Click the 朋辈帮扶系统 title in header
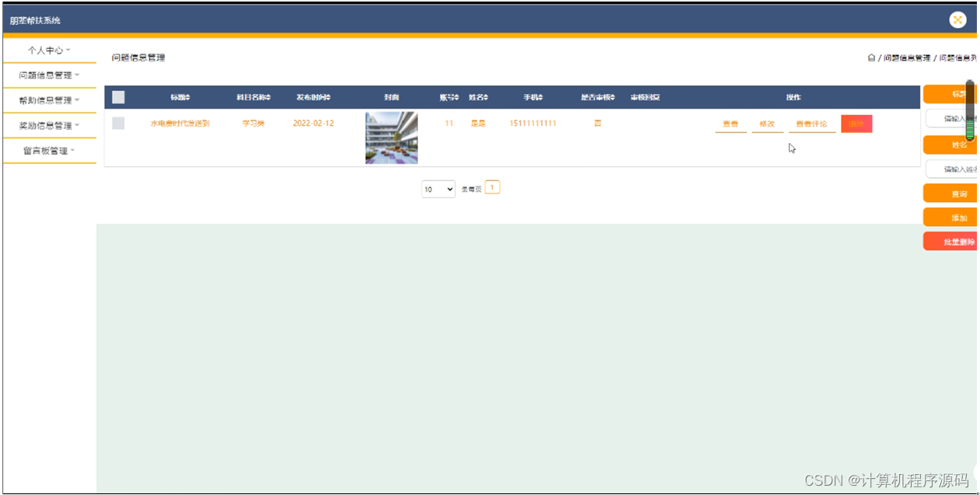This screenshot has height=495, width=980. 35,20
